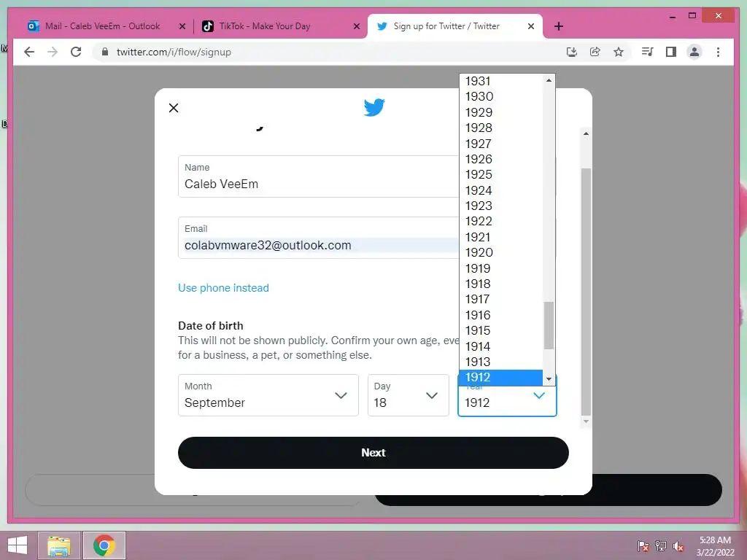Pick 1918 in year dropdown list
747x560 pixels.
click(500, 284)
